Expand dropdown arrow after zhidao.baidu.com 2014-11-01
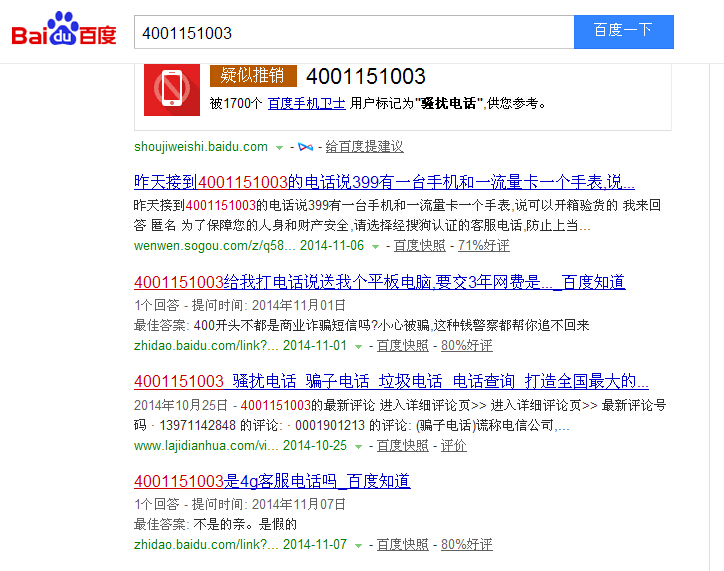 (358, 347)
